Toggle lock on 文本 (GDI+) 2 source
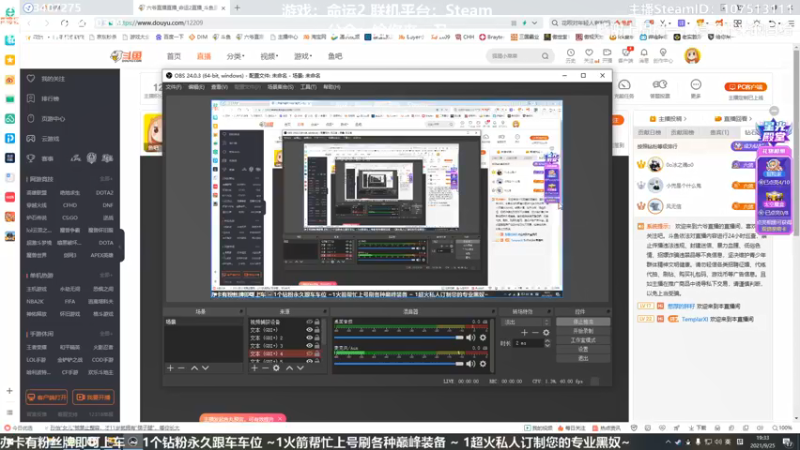The height and width of the screenshot is (450, 800). [317, 338]
